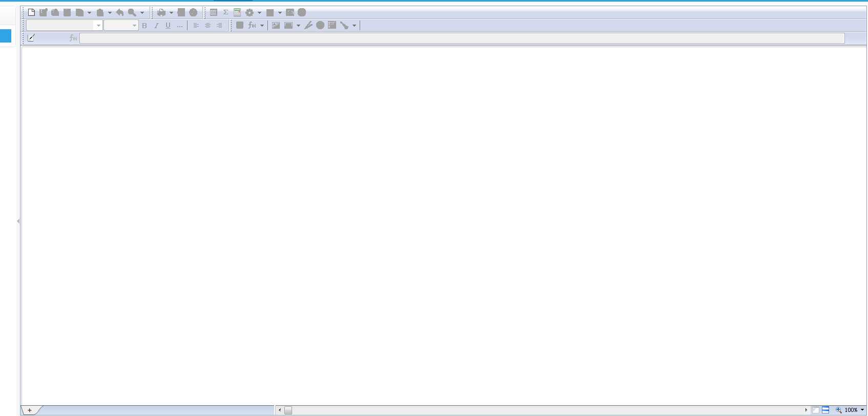Screen dimensions: 868x416
Task: Open dropdown arrow next to Print icon
Action: [x=171, y=13]
